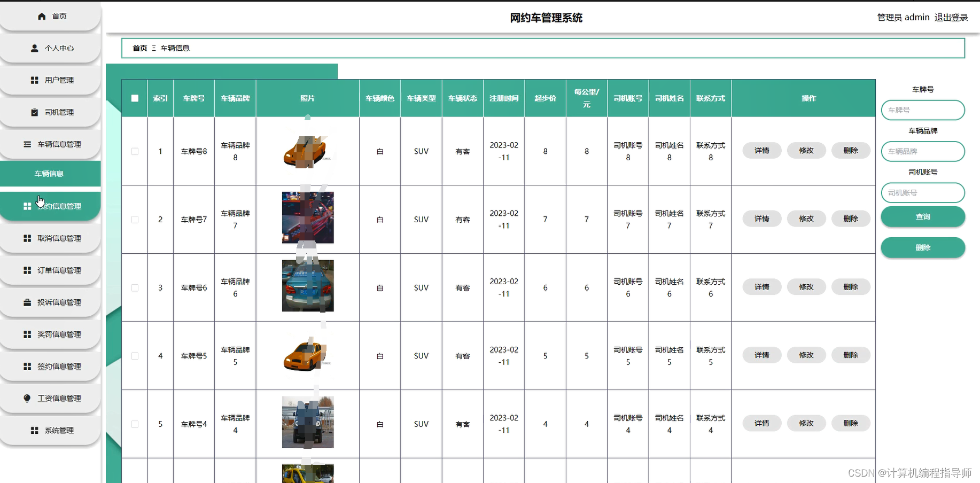This screenshot has width=980, height=483.
Task: Expand the 工资信息管理 sidebar menu
Action: click(50, 399)
